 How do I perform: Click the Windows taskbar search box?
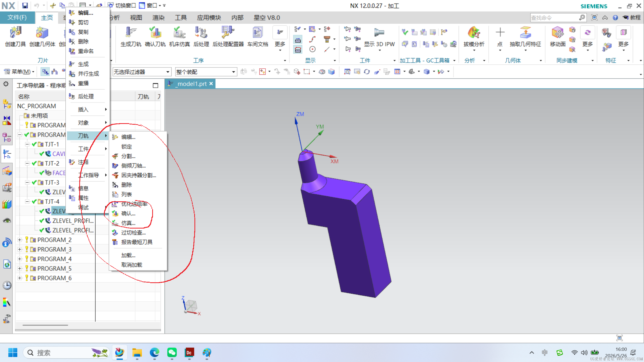[x=66, y=353]
